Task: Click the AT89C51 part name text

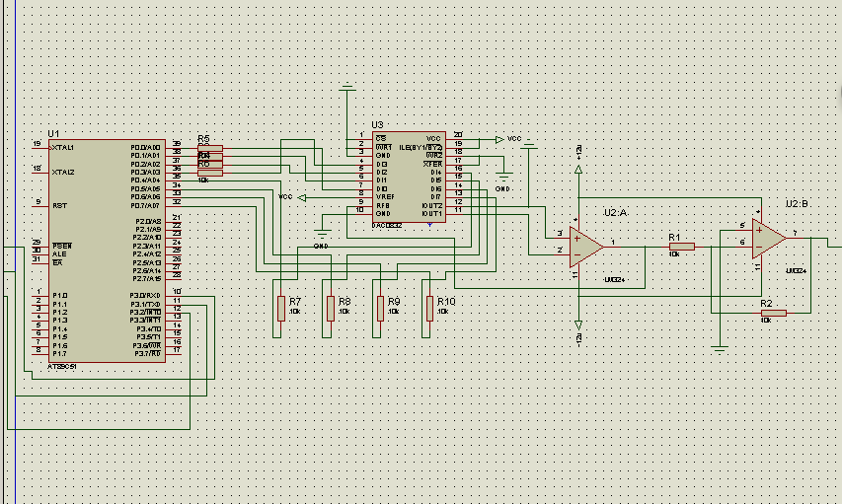Action: (62, 367)
